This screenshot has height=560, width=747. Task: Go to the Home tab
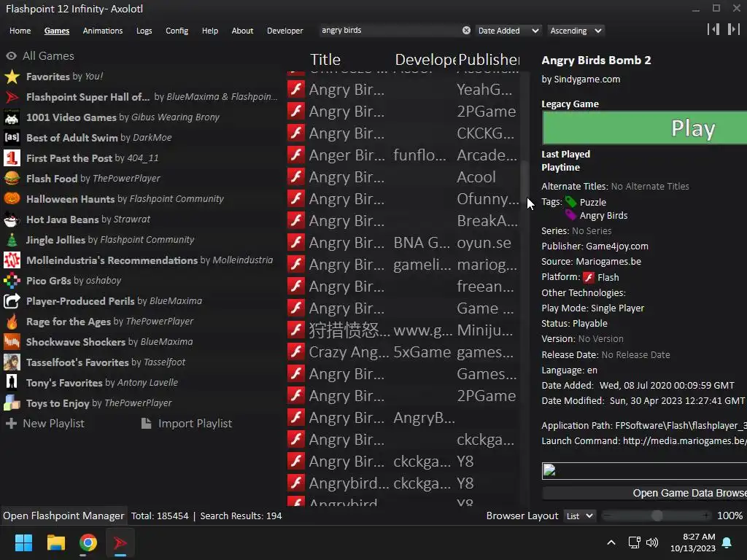20,31
